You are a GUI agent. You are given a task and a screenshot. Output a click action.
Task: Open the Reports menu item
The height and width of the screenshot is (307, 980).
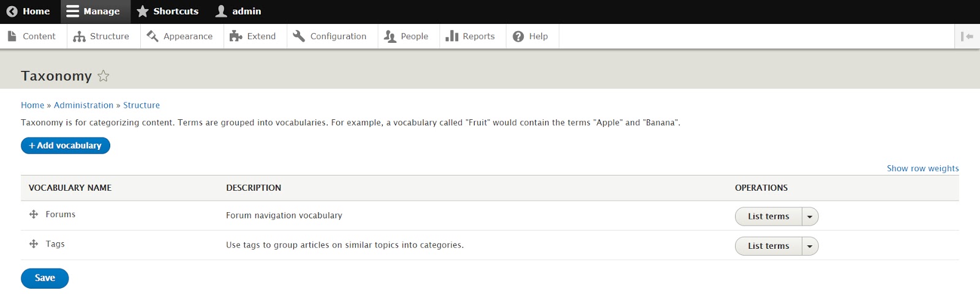pyautogui.click(x=470, y=37)
